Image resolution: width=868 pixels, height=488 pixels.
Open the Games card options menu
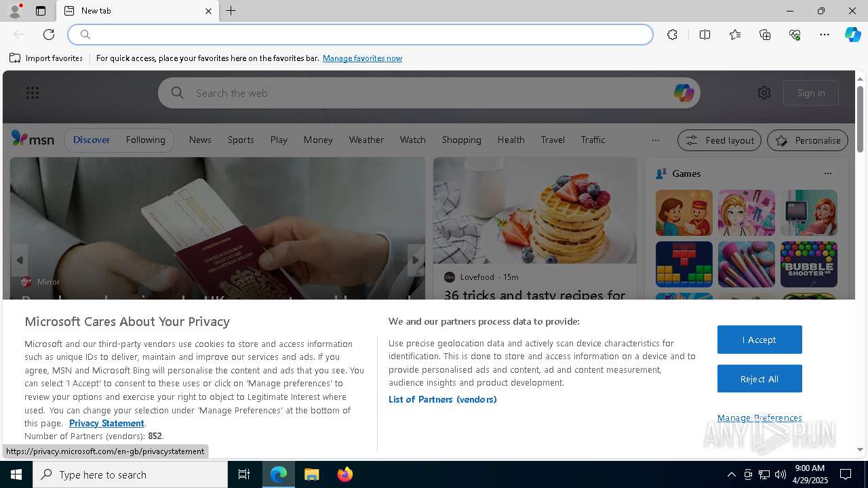tap(828, 174)
